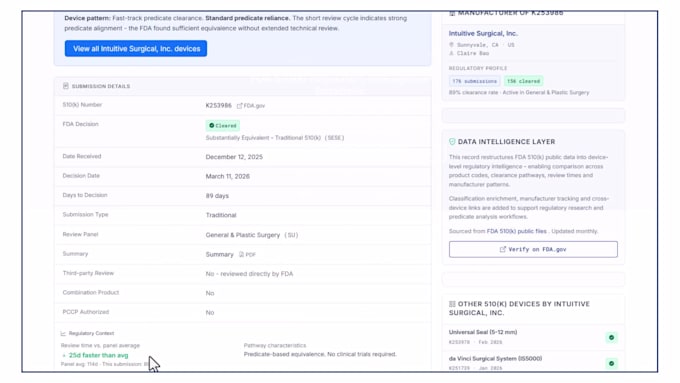Click the Combination Product row label

[91, 293]
